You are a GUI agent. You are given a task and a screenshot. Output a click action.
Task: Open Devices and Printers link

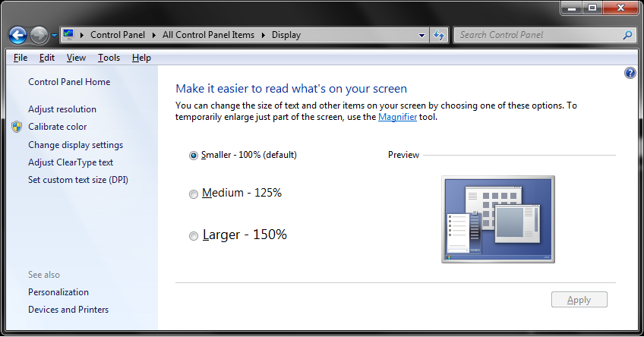[x=68, y=310]
